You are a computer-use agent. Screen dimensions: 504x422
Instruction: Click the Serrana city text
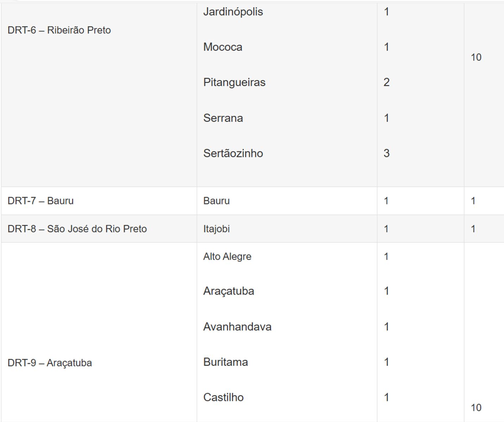pos(223,118)
